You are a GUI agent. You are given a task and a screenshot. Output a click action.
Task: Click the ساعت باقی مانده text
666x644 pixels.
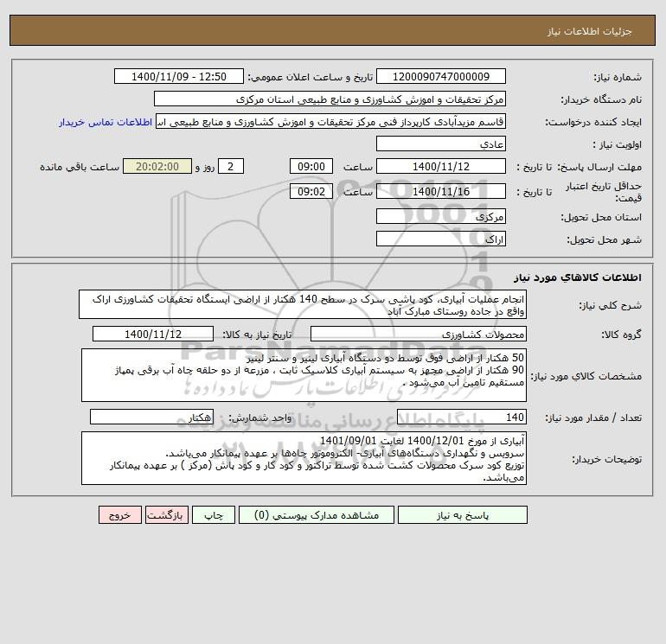pos(80,167)
